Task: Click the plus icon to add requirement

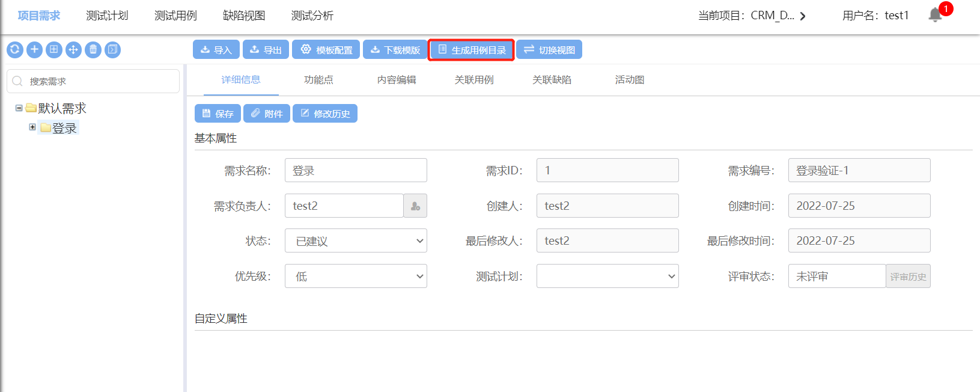Action: (34, 50)
